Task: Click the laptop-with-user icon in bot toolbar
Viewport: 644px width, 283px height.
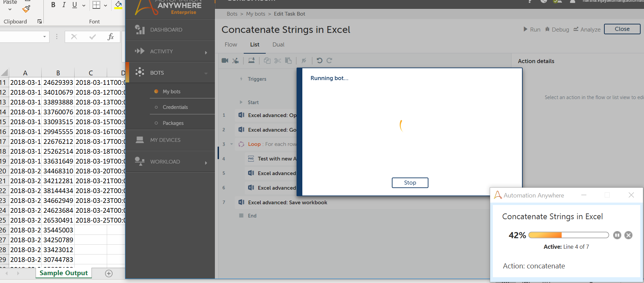Action: tap(251, 60)
